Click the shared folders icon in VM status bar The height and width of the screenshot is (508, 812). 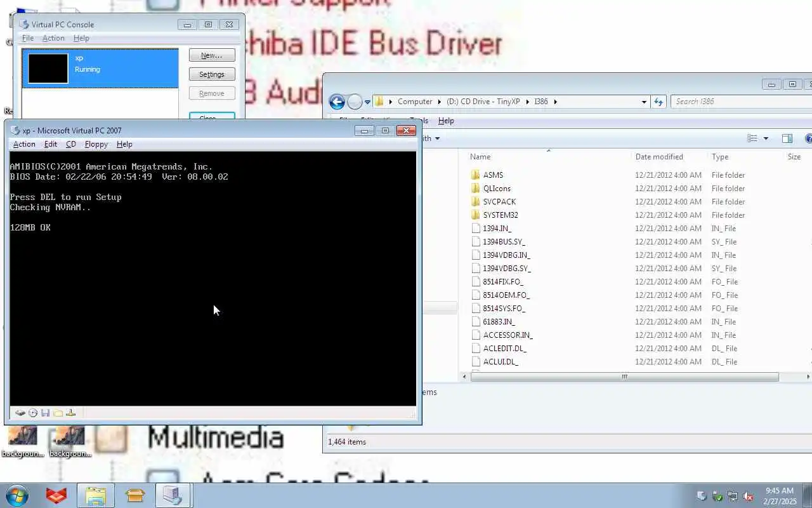coord(58,413)
